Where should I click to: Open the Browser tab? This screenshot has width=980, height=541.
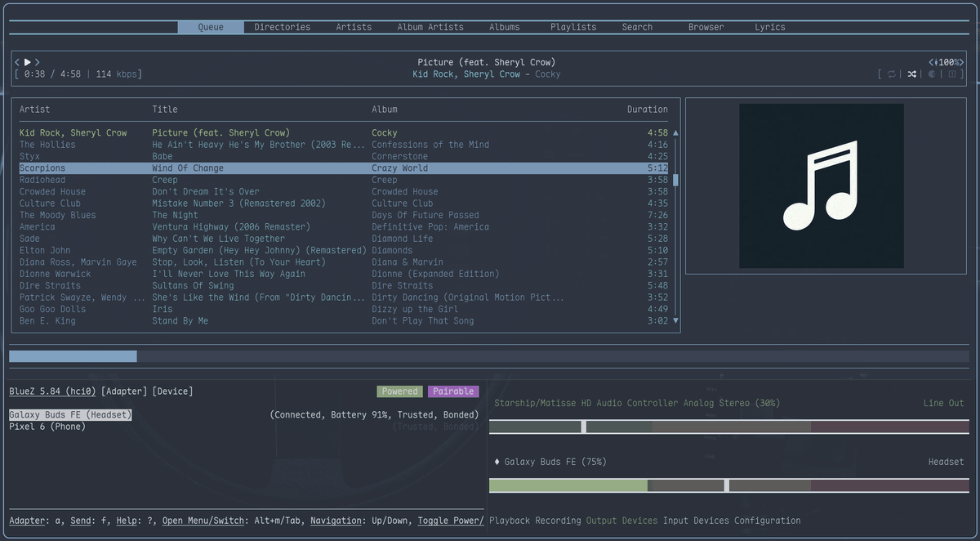[706, 27]
